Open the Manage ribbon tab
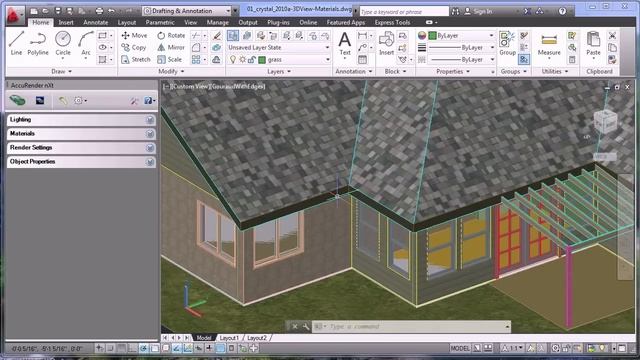Image resolution: width=640 pixels, height=360 pixels. point(218,22)
